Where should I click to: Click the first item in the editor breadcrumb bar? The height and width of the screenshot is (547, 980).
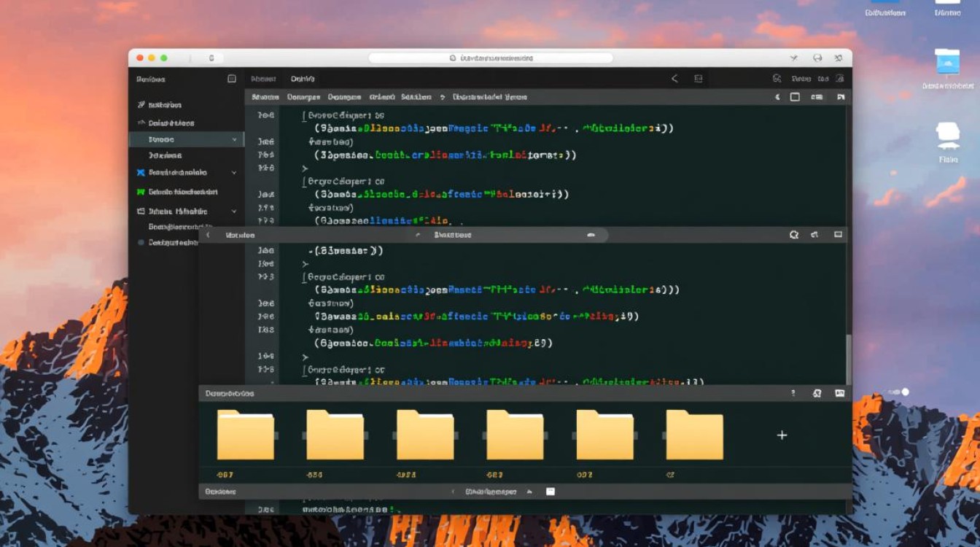[x=265, y=97]
